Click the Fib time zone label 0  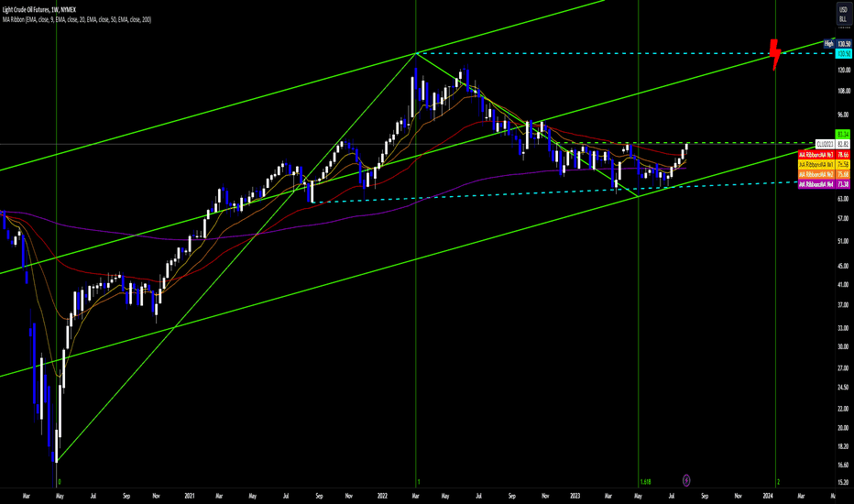tap(60, 482)
